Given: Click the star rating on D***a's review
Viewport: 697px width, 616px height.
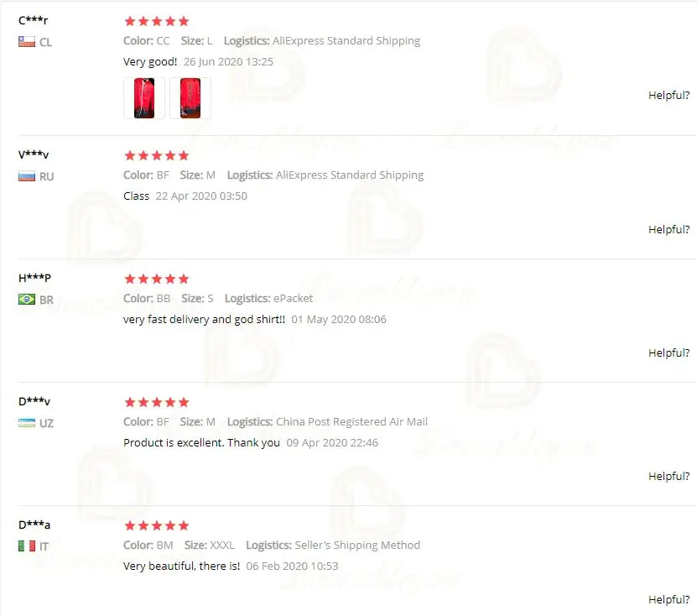Looking at the screenshot, I should 157,525.
